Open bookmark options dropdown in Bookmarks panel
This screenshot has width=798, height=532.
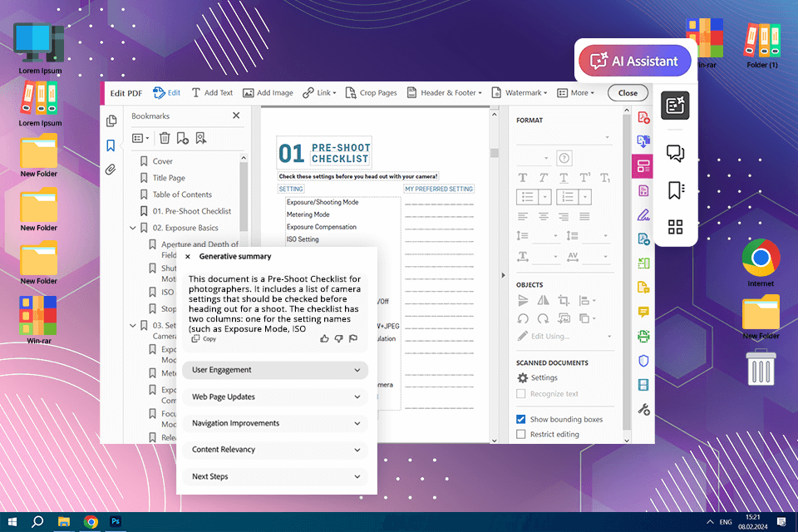point(140,138)
